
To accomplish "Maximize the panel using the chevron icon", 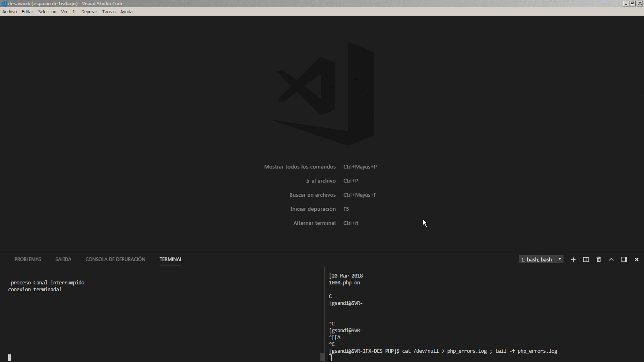I will click(x=611, y=259).
